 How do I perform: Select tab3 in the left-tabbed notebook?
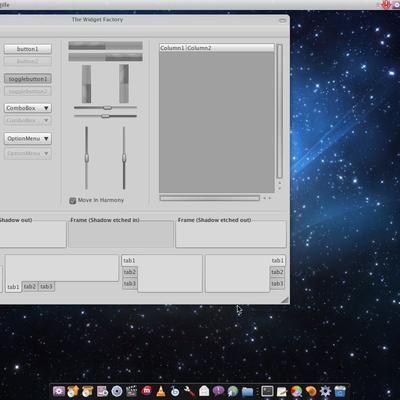130,284
